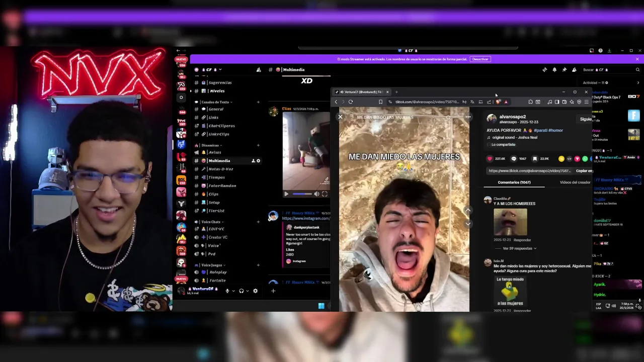Close the TikTok video viewer with X
The width and height of the screenshot is (644, 362).
click(x=340, y=117)
